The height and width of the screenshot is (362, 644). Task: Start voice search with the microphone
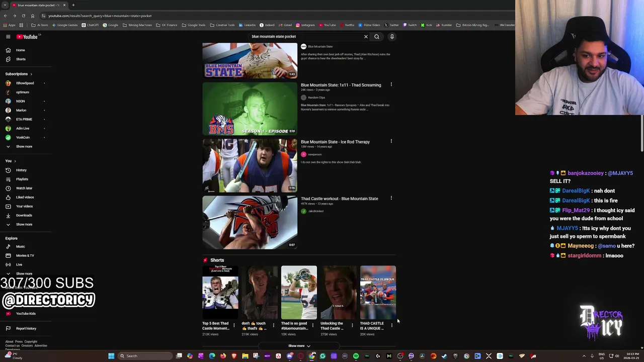pyautogui.click(x=392, y=37)
